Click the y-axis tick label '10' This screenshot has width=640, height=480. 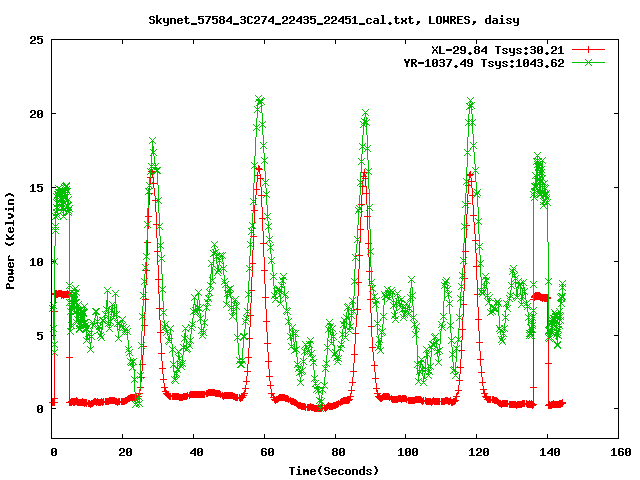coord(36,262)
